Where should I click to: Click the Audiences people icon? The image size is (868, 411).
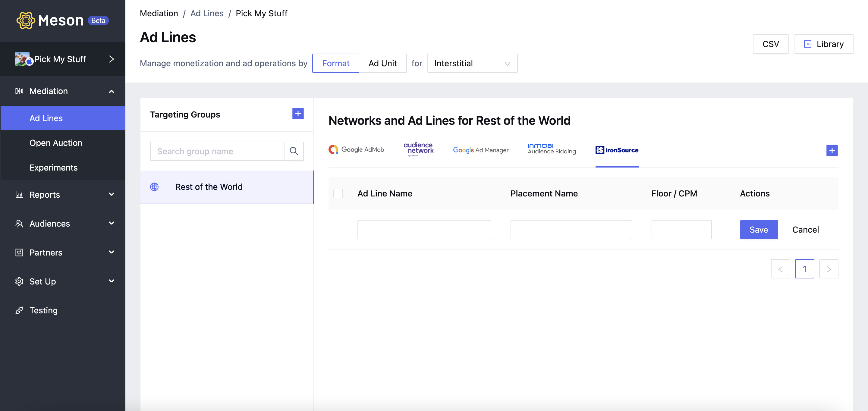coord(19,224)
